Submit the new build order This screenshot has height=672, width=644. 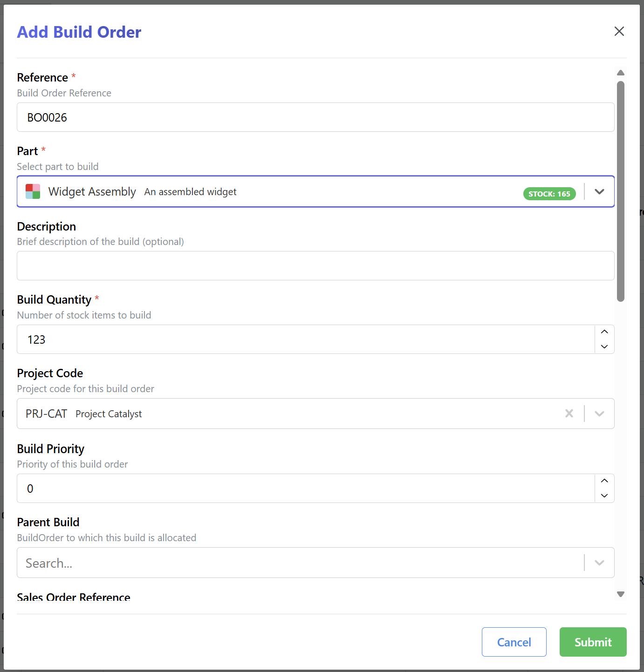click(593, 642)
